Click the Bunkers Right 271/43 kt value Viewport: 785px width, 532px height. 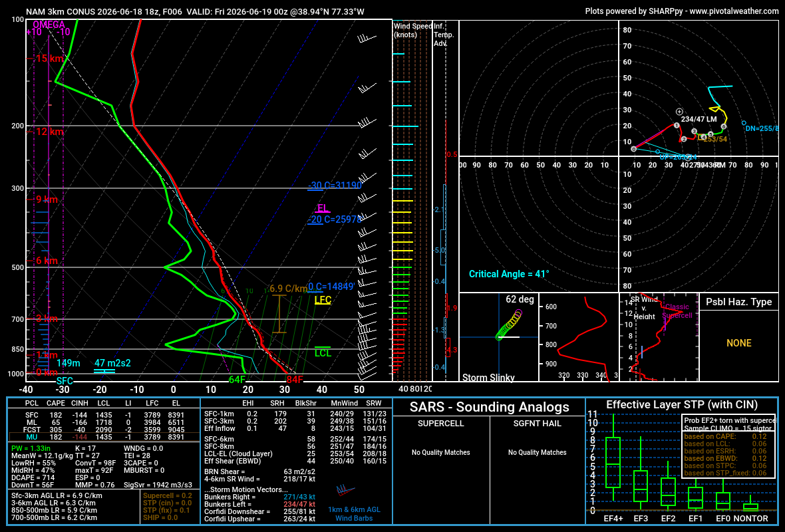click(299, 497)
